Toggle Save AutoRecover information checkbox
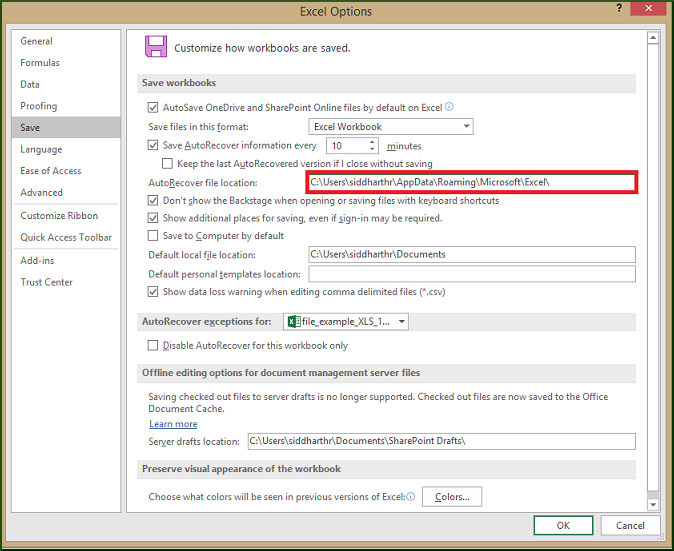674x551 pixels. point(153,145)
